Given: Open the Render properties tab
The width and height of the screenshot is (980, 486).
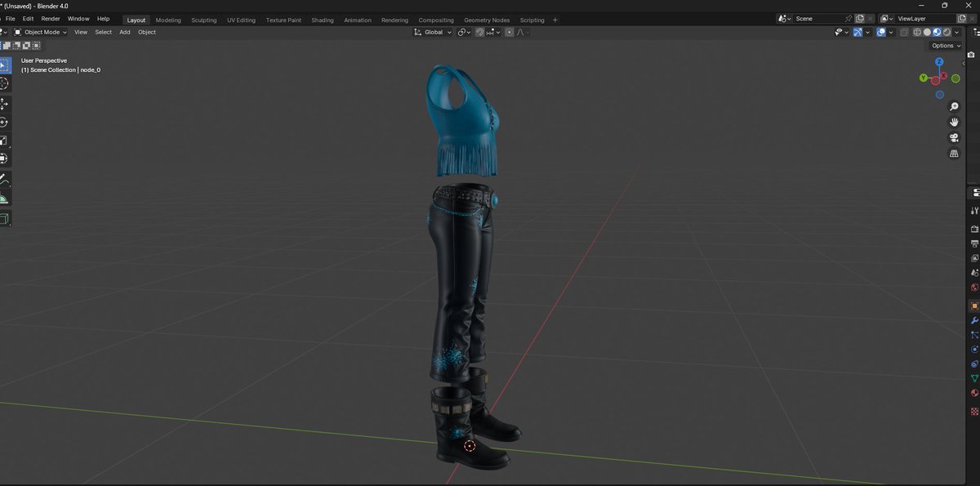Looking at the screenshot, I should (x=974, y=230).
